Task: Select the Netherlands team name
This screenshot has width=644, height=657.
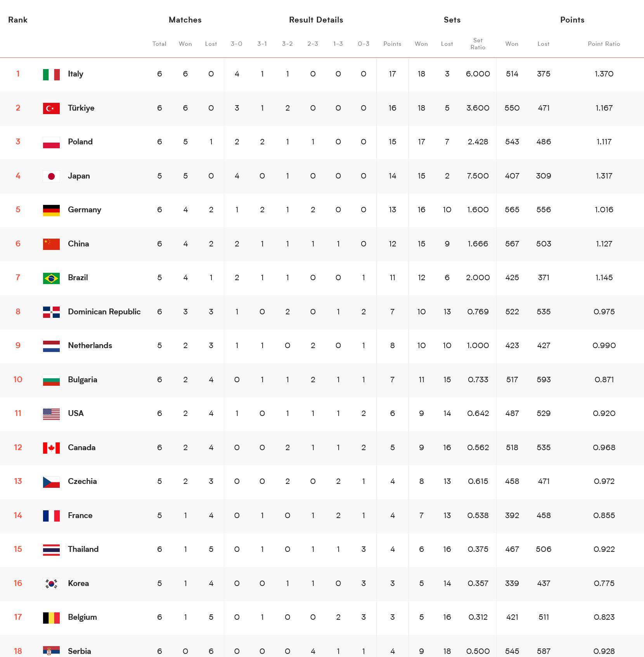Action: [x=90, y=346]
